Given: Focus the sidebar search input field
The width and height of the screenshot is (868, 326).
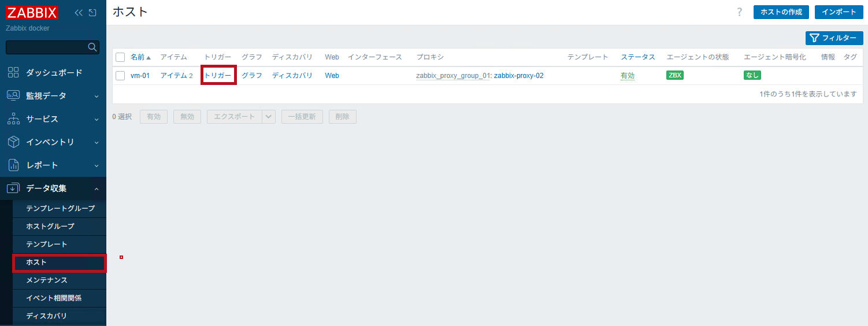Looking at the screenshot, I should (53, 47).
